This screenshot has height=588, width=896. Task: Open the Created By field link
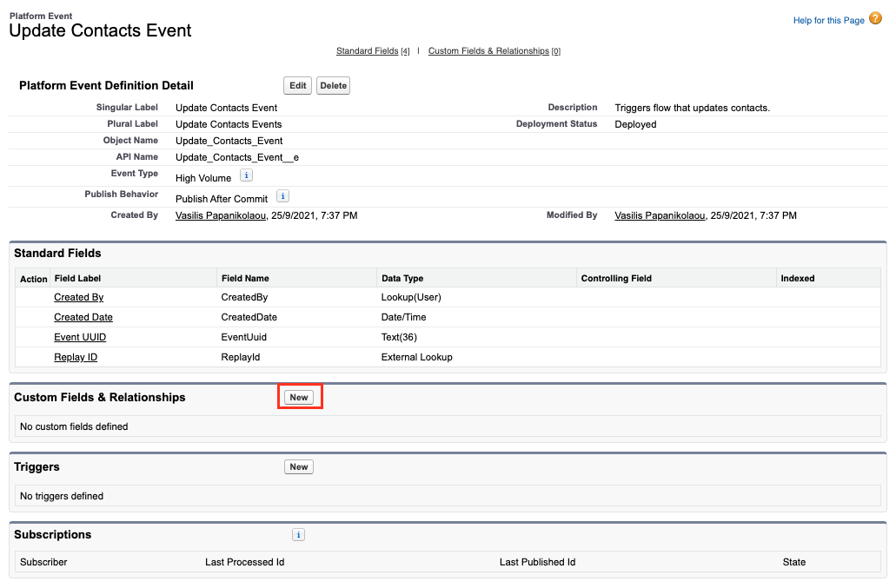(x=78, y=297)
